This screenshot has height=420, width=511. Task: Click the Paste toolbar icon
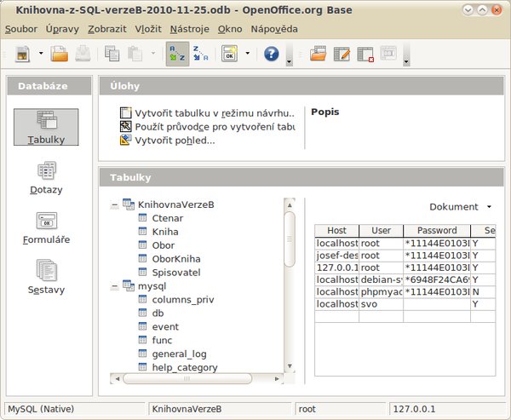(135, 54)
